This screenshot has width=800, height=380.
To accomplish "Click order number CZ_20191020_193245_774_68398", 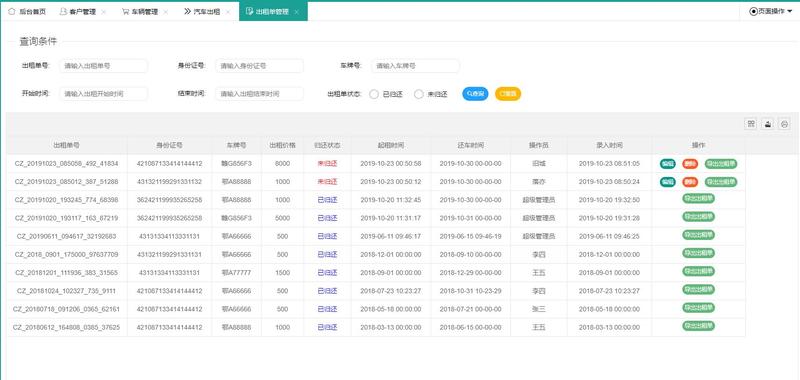I will pyautogui.click(x=67, y=200).
